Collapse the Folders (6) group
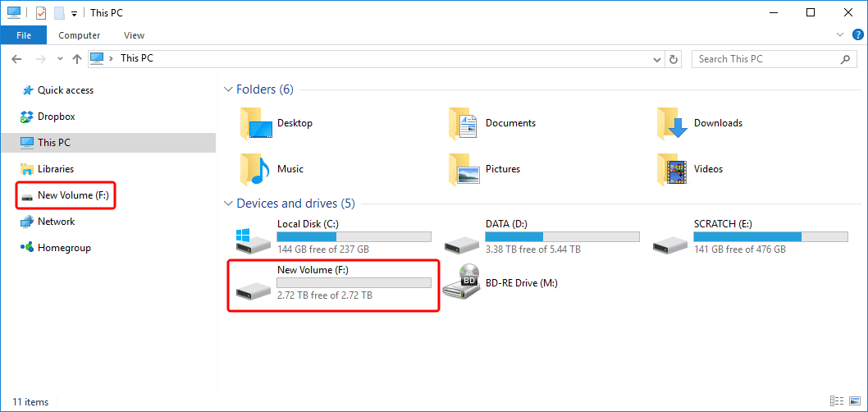Image resolution: width=868 pixels, height=412 pixels. pyautogui.click(x=228, y=89)
